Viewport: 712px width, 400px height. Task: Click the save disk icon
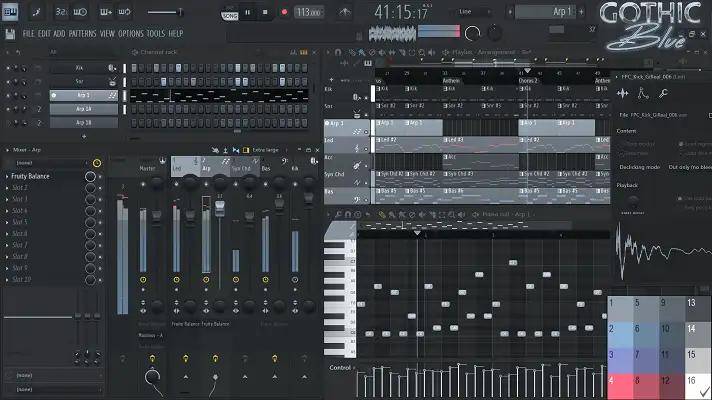coord(10,33)
